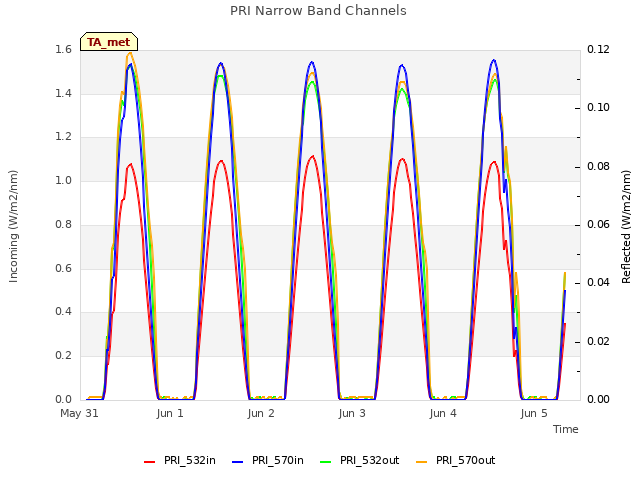The width and height of the screenshot is (640, 480).
Task: Toggle the PRI_532in legend entry
Action: pyautogui.click(x=180, y=461)
